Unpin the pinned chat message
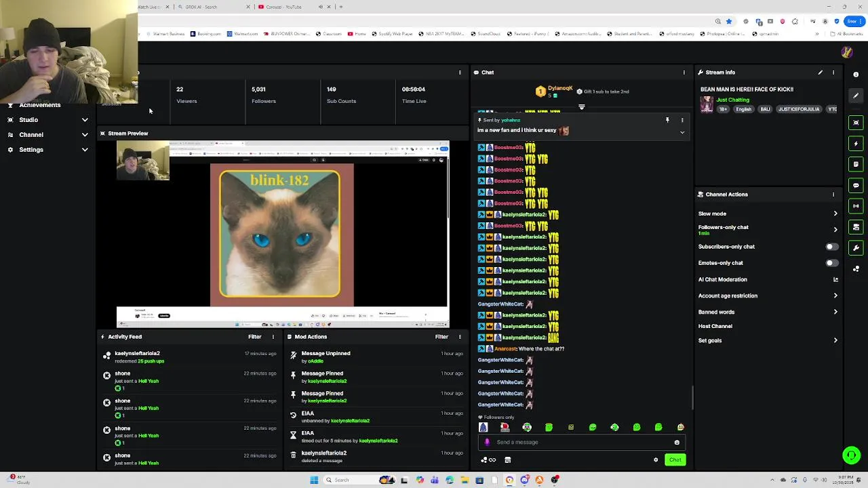The height and width of the screenshot is (488, 868). click(667, 121)
